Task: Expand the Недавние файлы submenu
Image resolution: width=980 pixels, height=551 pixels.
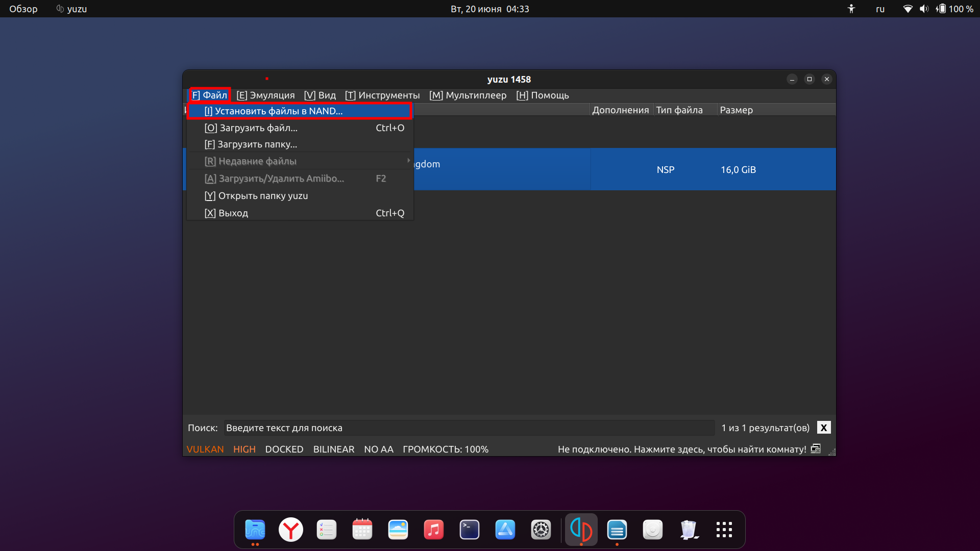Action: tap(300, 161)
